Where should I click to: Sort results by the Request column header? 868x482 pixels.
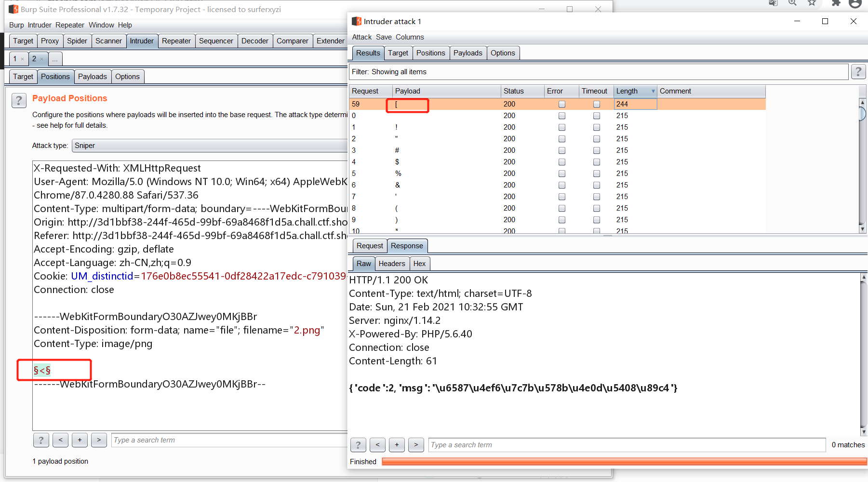(x=370, y=91)
